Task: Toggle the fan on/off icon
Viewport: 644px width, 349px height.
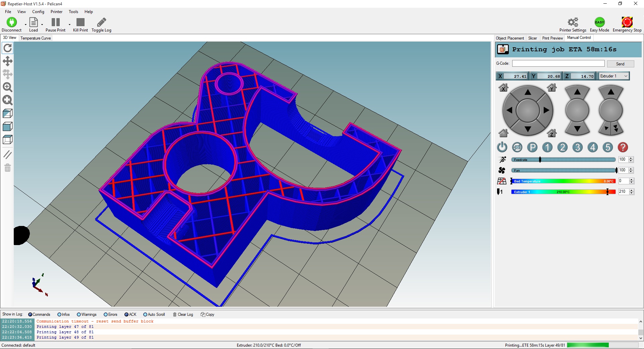Action: tap(502, 170)
